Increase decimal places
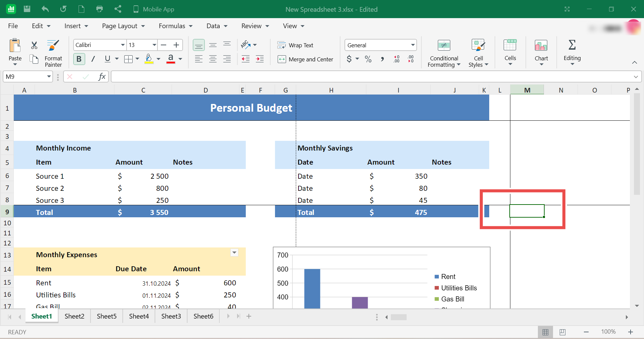The image size is (644, 339). (397, 59)
